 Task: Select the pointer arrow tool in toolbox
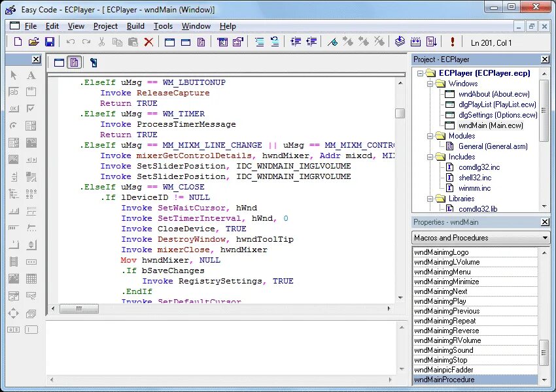coord(14,75)
